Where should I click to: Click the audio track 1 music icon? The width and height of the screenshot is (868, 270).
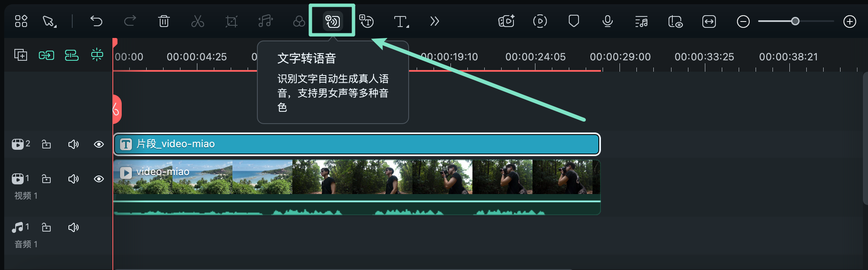[18, 227]
